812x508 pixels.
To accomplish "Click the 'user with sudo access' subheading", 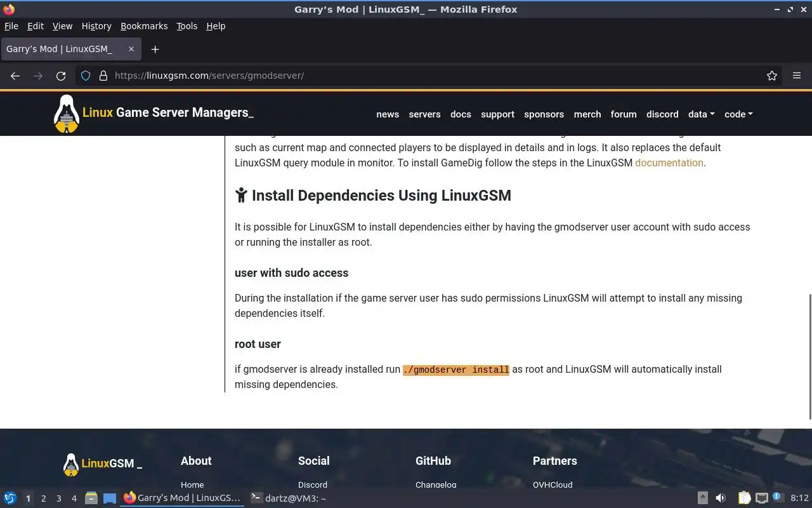I will click(291, 273).
